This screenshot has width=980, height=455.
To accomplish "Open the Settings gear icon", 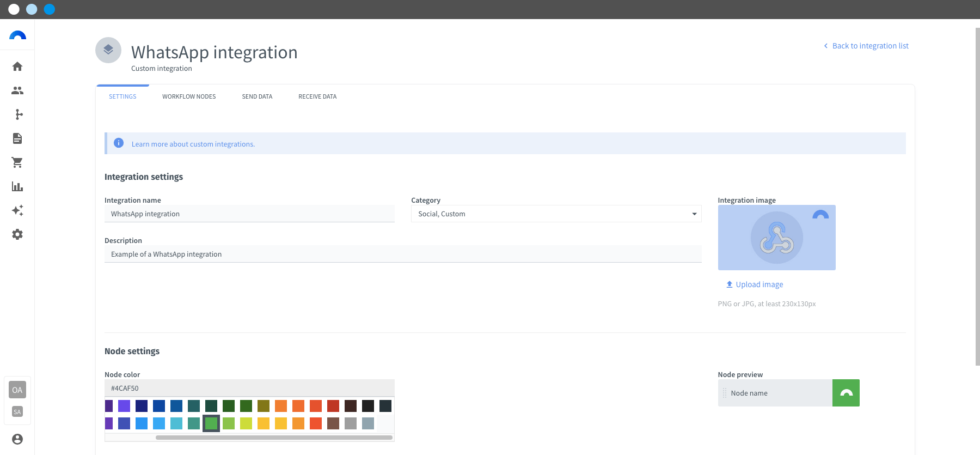I will (17, 234).
